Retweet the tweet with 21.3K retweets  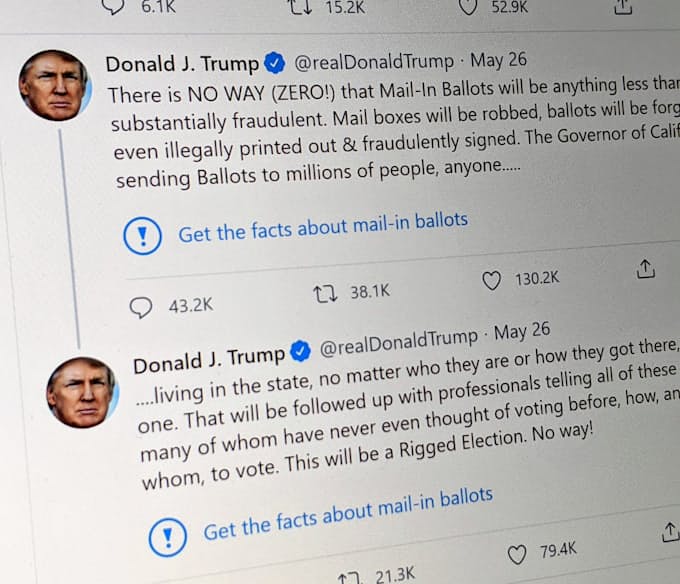pyautogui.click(x=350, y=578)
